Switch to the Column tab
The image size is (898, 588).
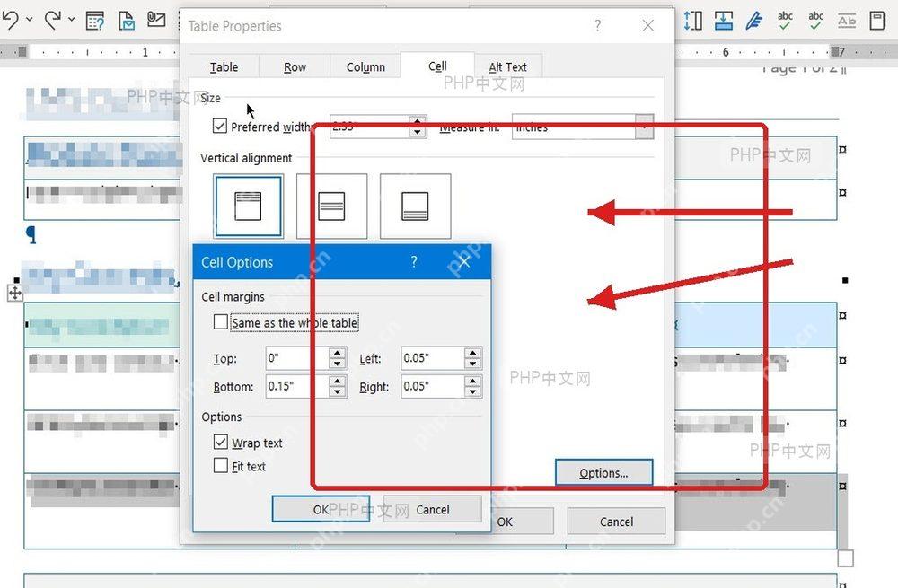coord(365,67)
